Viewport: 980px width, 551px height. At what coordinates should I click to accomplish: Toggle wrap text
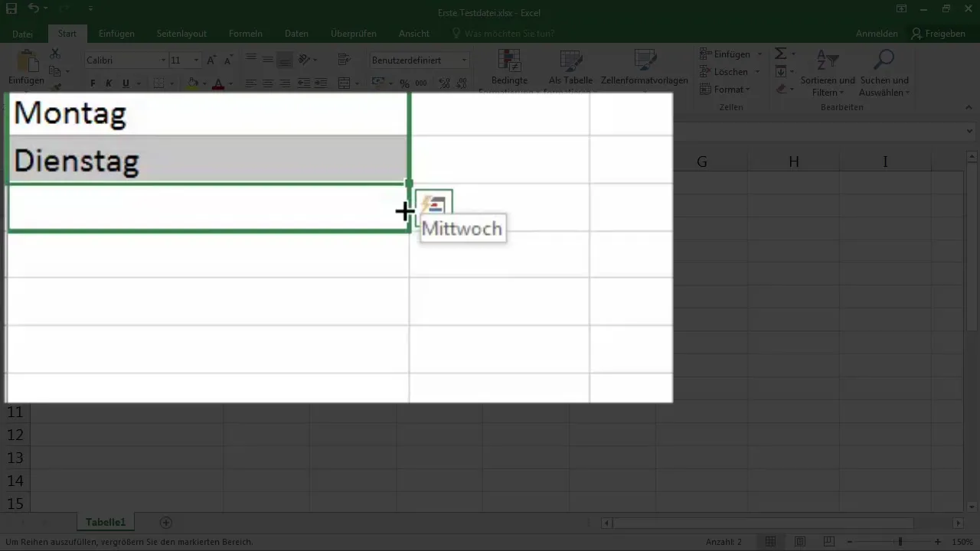[x=344, y=60]
